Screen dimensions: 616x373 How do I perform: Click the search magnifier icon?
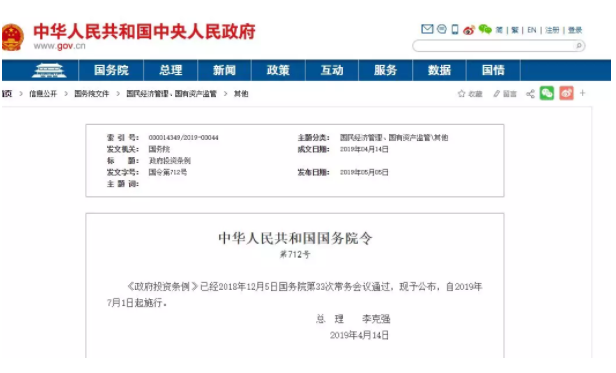pos(579,46)
